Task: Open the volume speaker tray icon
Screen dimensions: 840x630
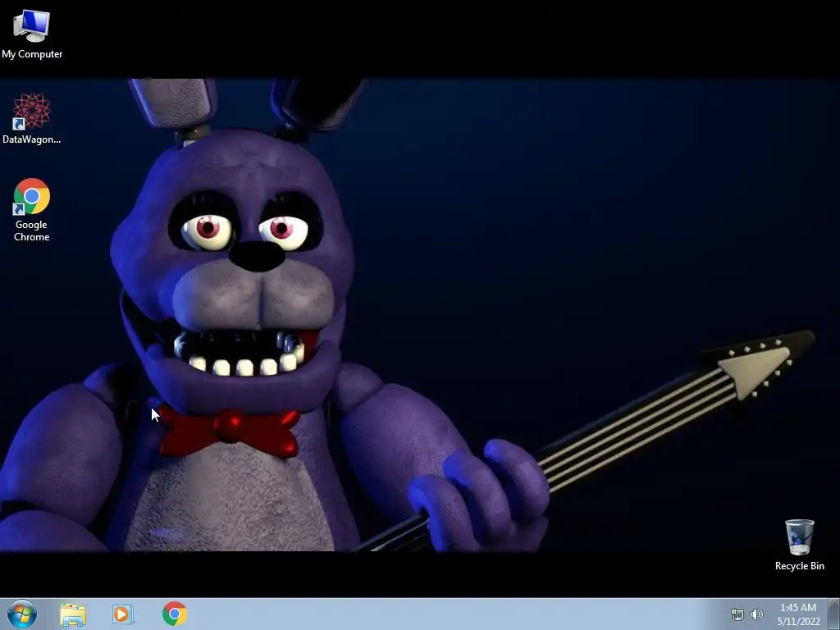Action: click(x=756, y=614)
